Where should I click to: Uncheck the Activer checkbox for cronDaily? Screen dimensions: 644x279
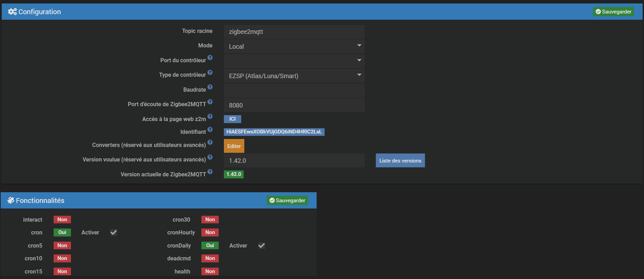point(262,245)
